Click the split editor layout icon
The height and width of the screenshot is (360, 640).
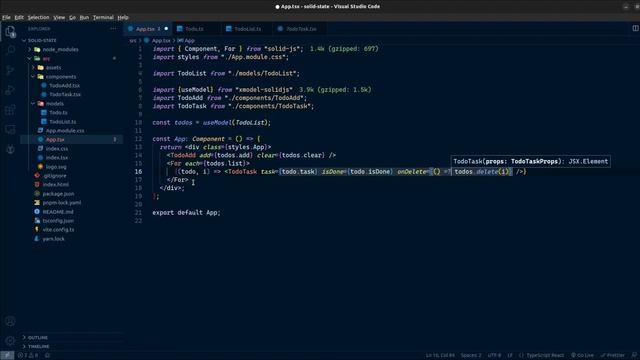[635, 28]
